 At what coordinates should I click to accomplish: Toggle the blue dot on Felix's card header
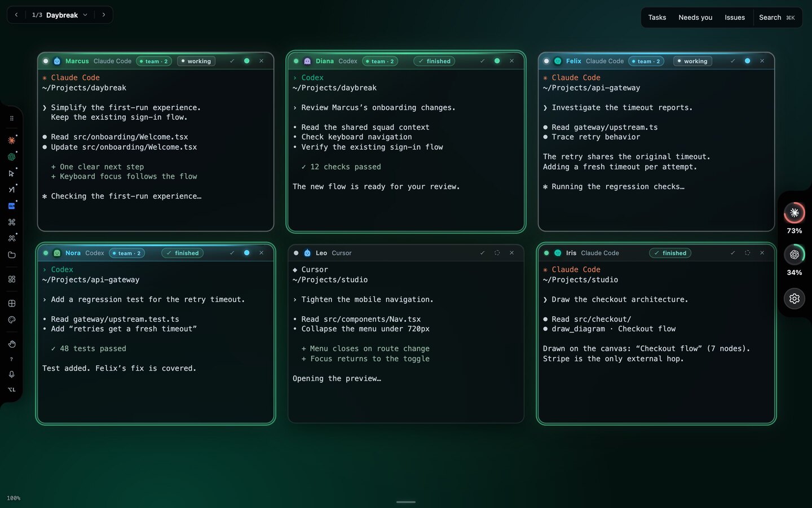[747, 61]
